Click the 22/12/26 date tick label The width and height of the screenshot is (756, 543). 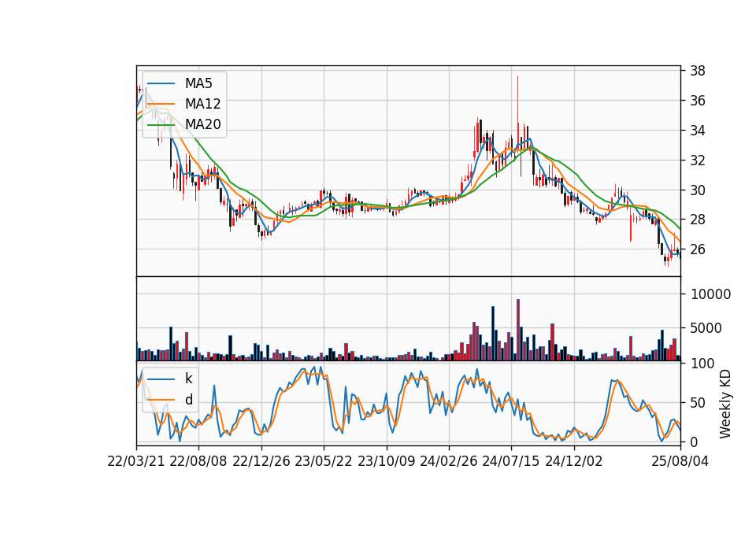point(261,461)
